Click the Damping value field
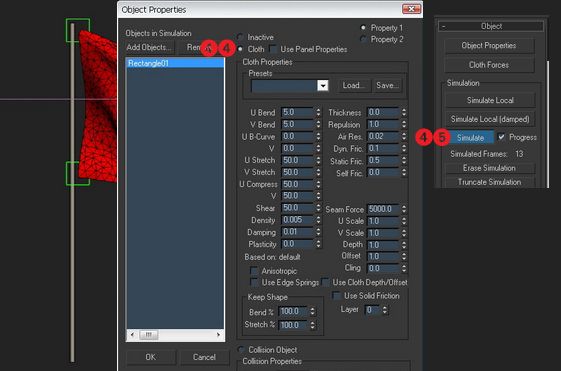Image resolution: width=561 pixels, height=371 pixels. click(x=298, y=232)
